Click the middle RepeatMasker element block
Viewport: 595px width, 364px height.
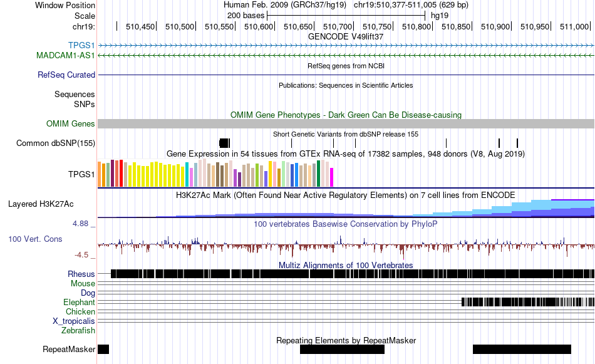pyautogui.click(x=342, y=349)
